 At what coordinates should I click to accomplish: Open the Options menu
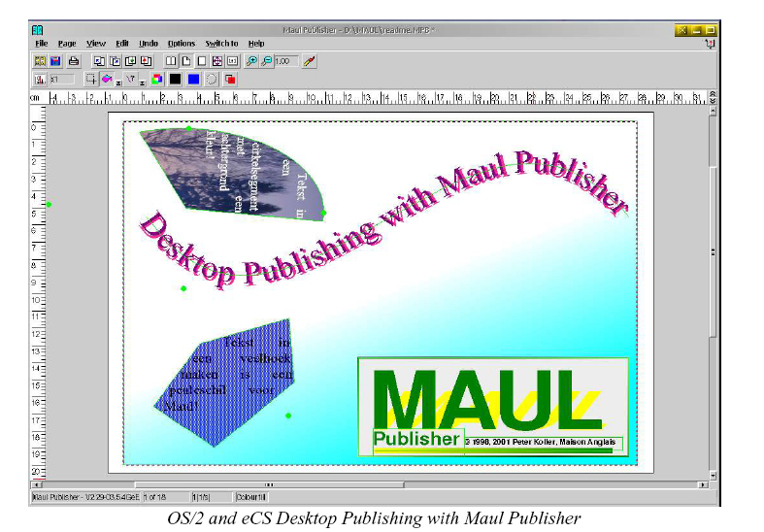pyautogui.click(x=182, y=44)
